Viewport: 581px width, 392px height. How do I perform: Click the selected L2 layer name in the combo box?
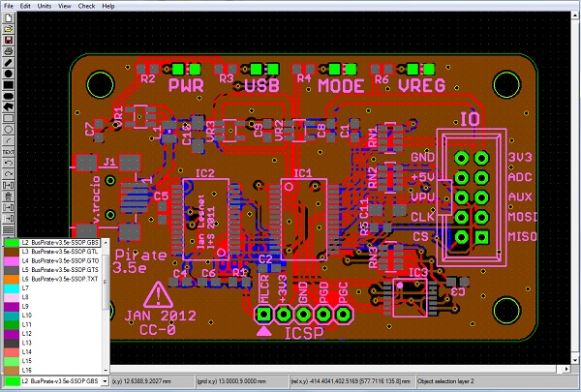[60, 381]
